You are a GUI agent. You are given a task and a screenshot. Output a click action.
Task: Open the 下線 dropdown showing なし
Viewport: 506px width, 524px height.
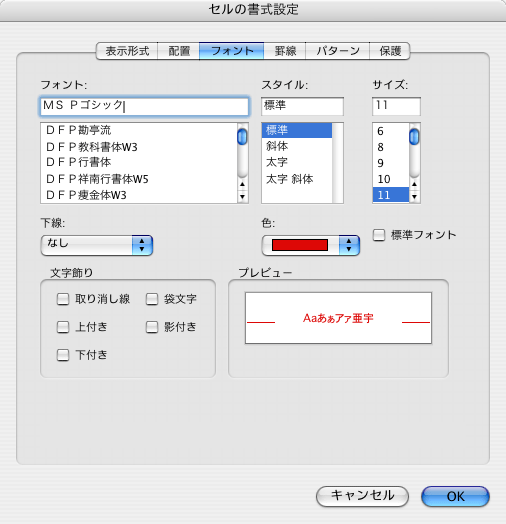[x=97, y=245]
